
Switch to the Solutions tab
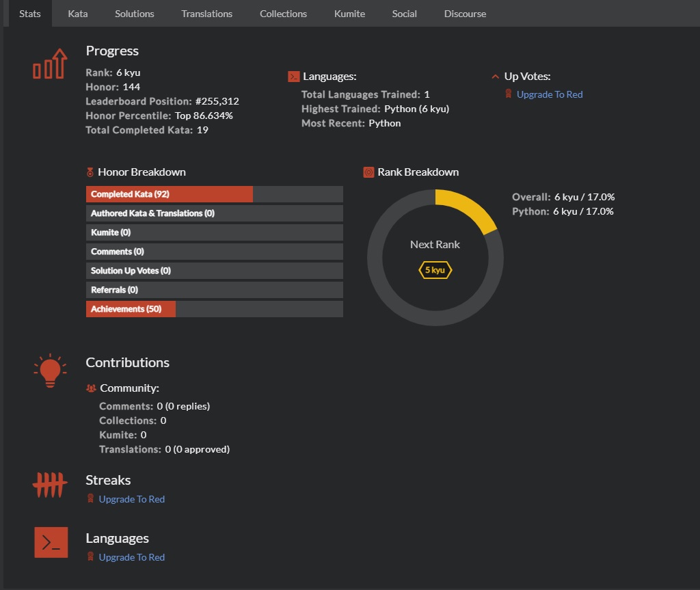click(x=135, y=14)
